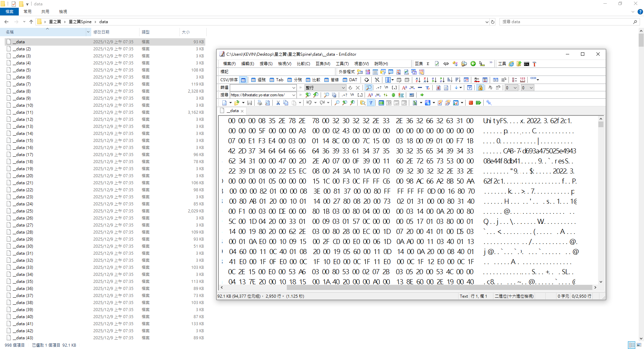Switch to the 檢視 ribbon tab in Explorer
Screen dimensions: 644x349
(x=63, y=12)
